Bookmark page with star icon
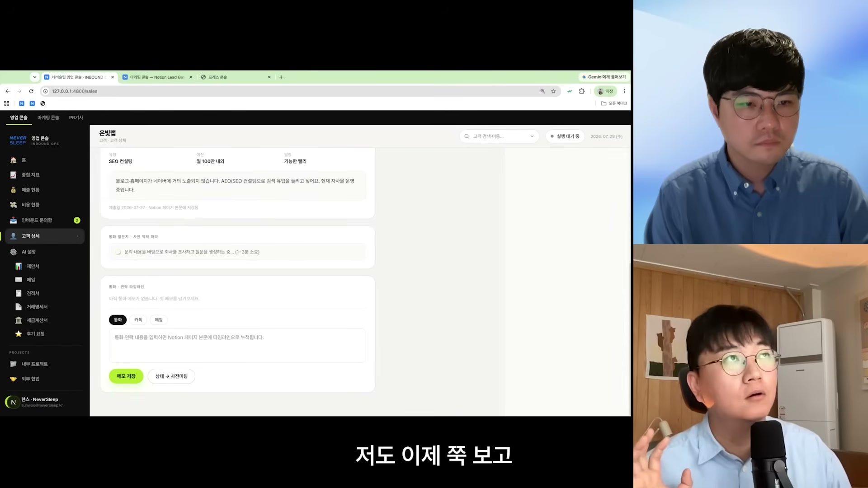The width and height of the screenshot is (868, 488). (553, 91)
